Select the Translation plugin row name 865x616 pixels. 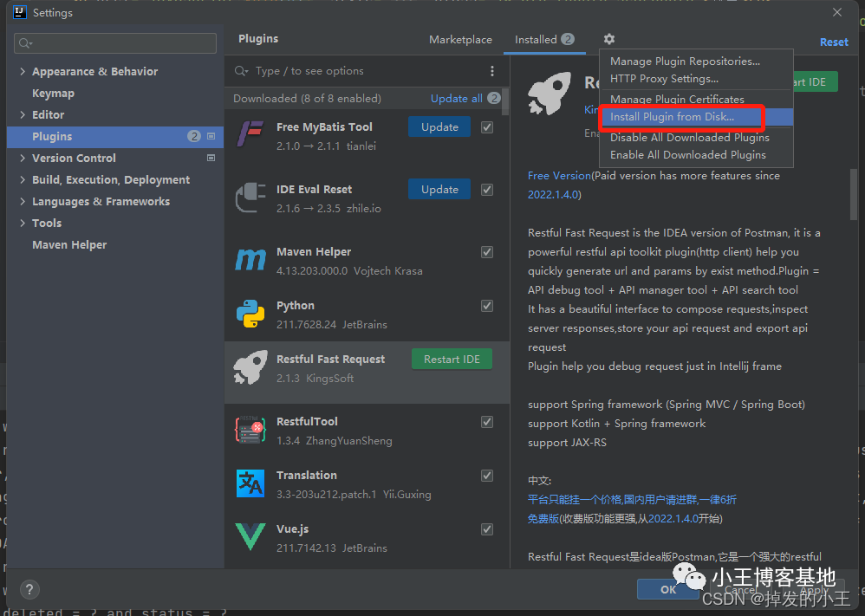pos(307,476)
